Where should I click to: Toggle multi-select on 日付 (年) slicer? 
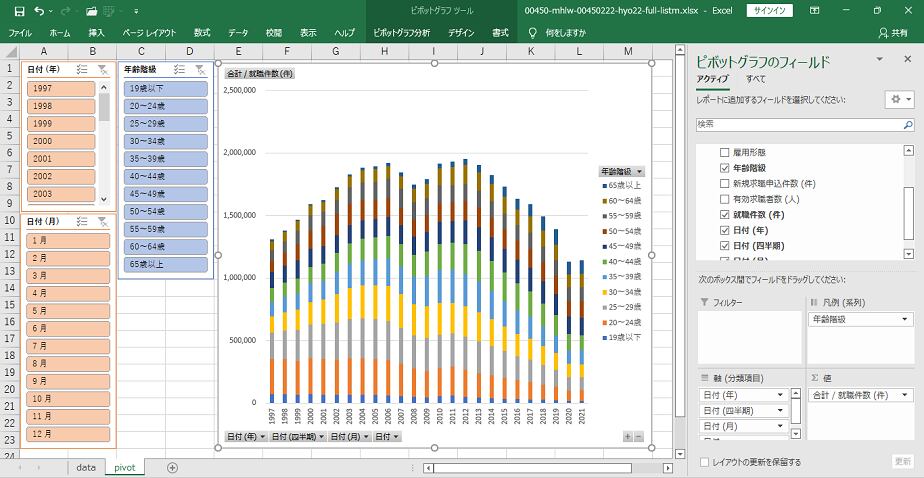[82, 70]
